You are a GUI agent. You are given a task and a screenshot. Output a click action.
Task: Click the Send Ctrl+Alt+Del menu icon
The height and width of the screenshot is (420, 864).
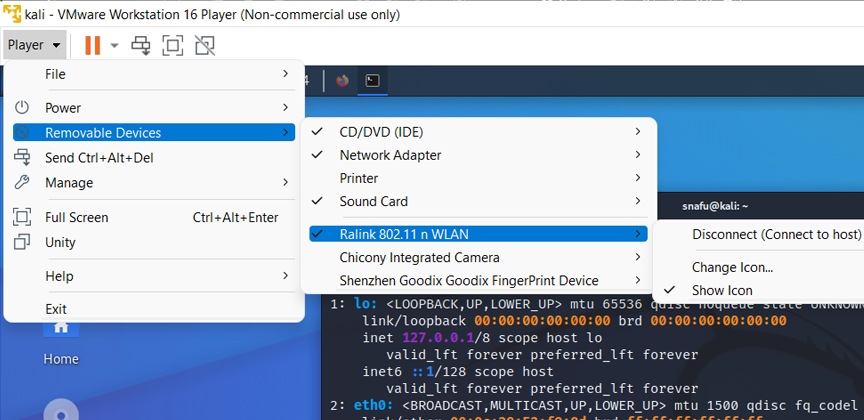pos(22,158)
